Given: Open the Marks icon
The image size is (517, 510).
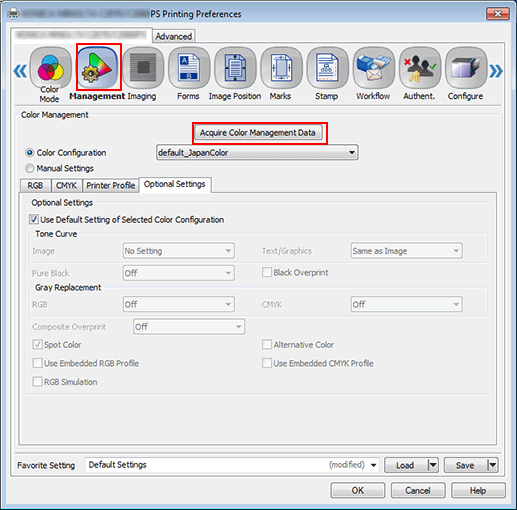Looking at the screenshot, I should pyautogui.click(x=281, y=68).
